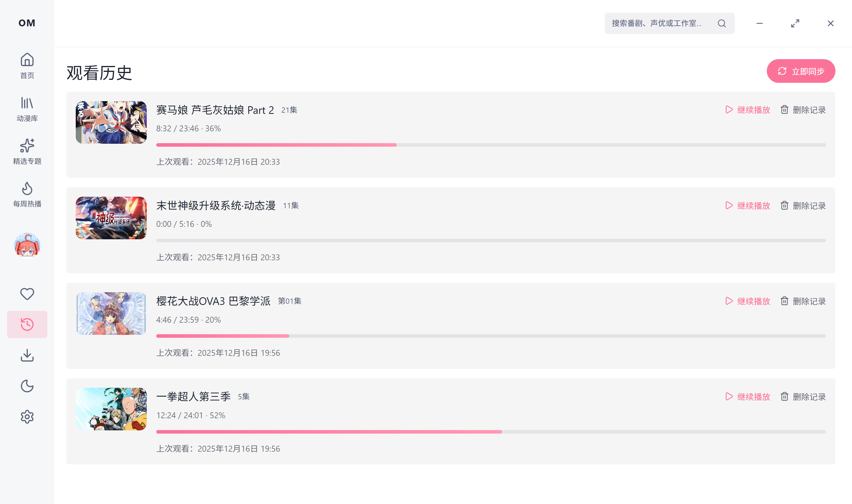Viewport: 852px width, 504px height.
Task: Open the favorites heart icon in sidebar
Action: point(27,294)
